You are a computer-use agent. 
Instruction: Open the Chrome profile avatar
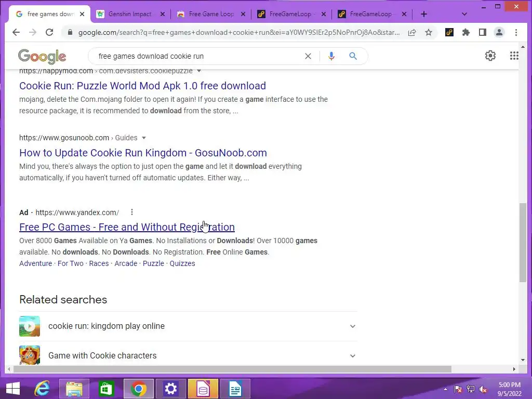pos(499,32)
